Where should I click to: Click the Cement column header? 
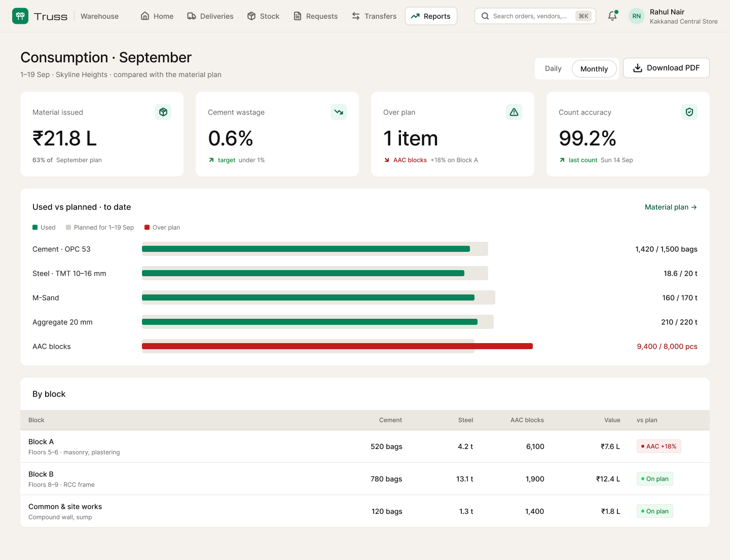(x=390, y=420)
